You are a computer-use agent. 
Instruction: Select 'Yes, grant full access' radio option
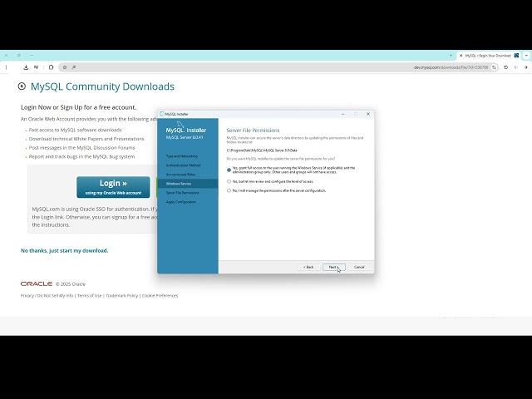pos(229,170)
